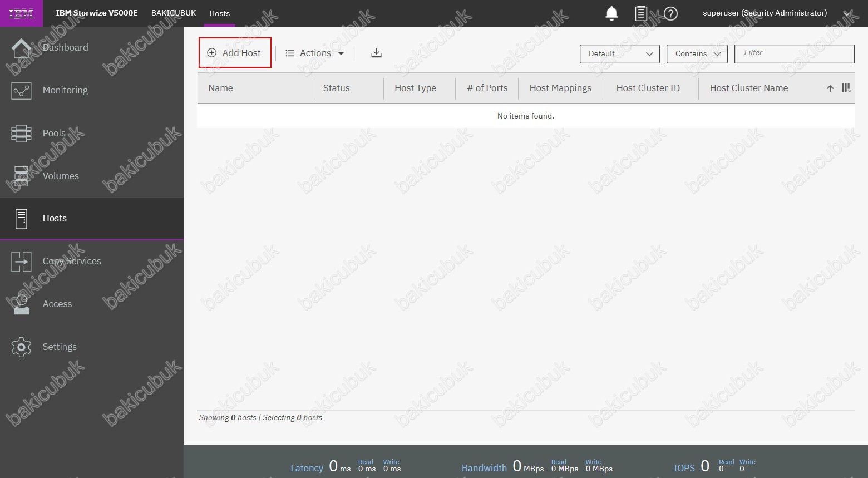Image resolution: width=868 pixels, height=478 pixels.
Task: Sort by Host Cluster Name column
Action: 748,88
